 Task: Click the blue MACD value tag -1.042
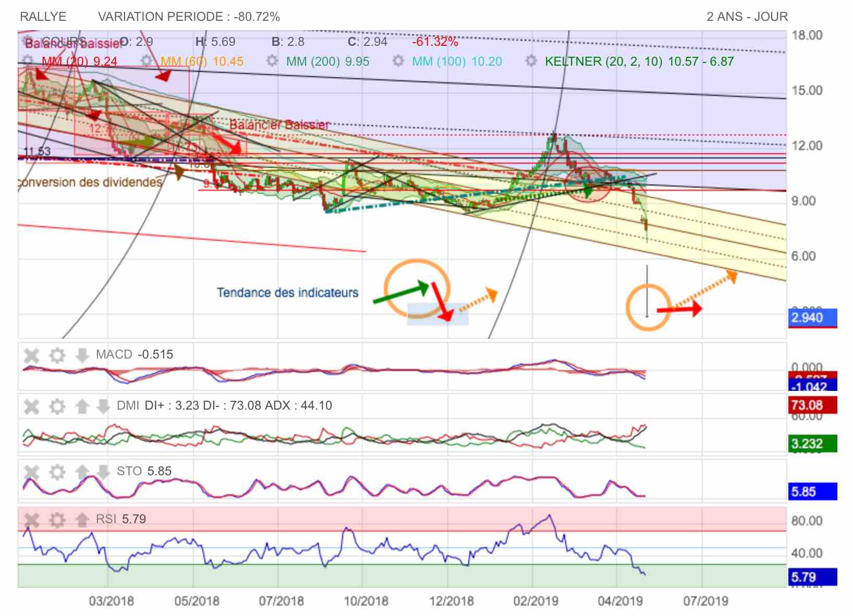click(812, 386)
